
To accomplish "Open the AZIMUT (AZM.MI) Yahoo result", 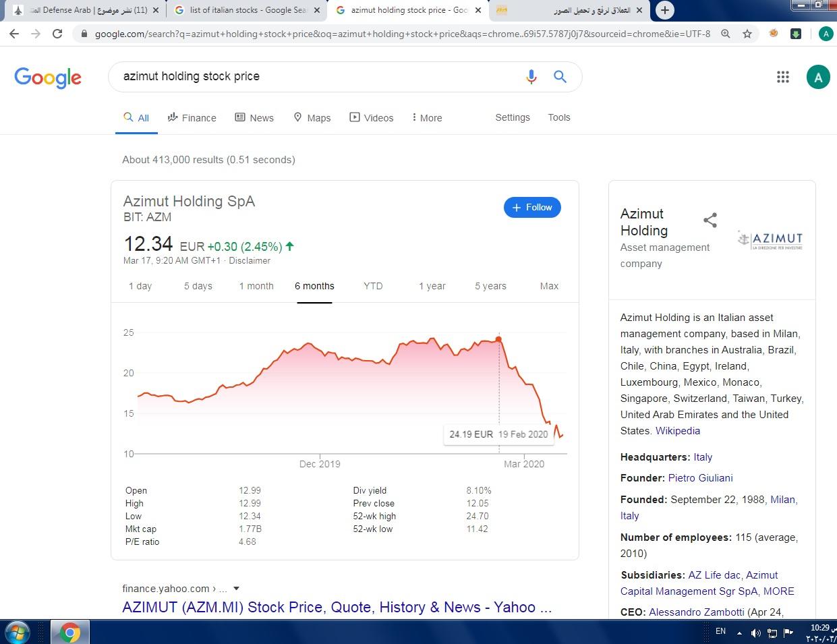I will [337, 607].
